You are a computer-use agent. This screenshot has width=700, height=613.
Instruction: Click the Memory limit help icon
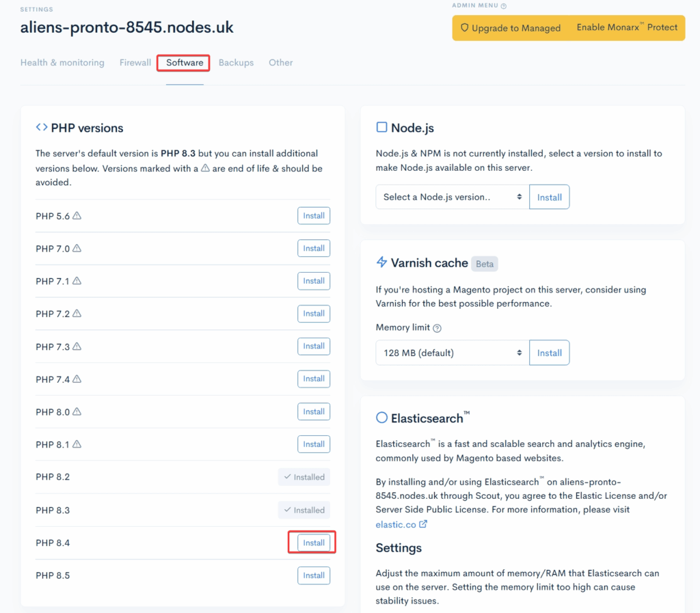(437, 328)
